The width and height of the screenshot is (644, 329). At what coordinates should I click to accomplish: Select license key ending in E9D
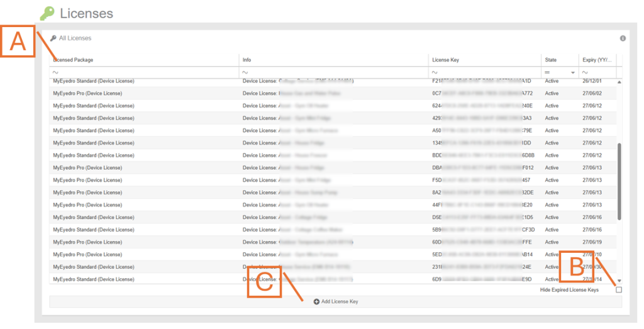[482, 279]
